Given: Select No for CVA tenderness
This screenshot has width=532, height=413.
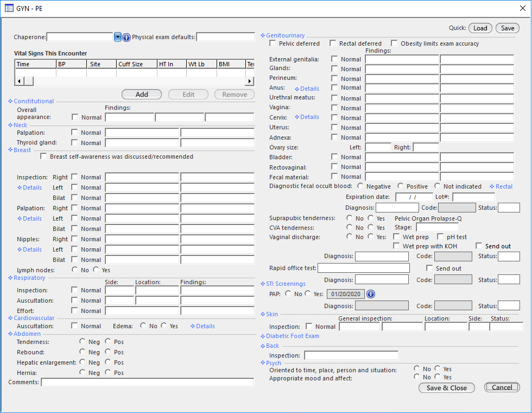Looking at the screenshot, I should pyautogui.click(x=349, y=227).
